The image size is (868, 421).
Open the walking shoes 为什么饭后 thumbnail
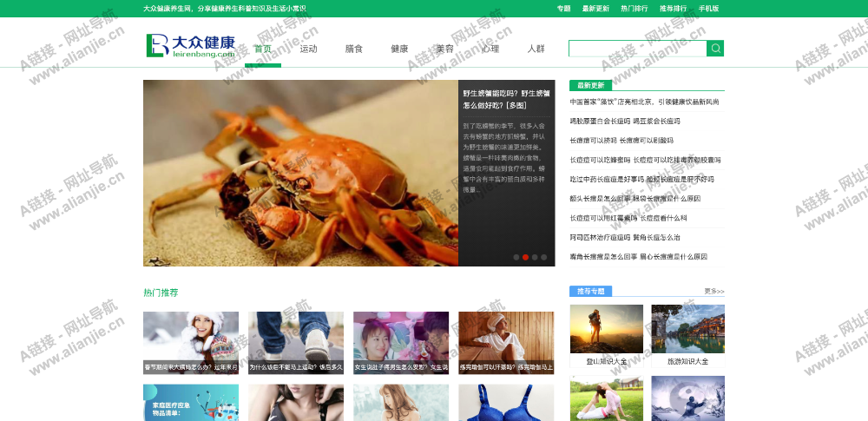coord(296,343)
